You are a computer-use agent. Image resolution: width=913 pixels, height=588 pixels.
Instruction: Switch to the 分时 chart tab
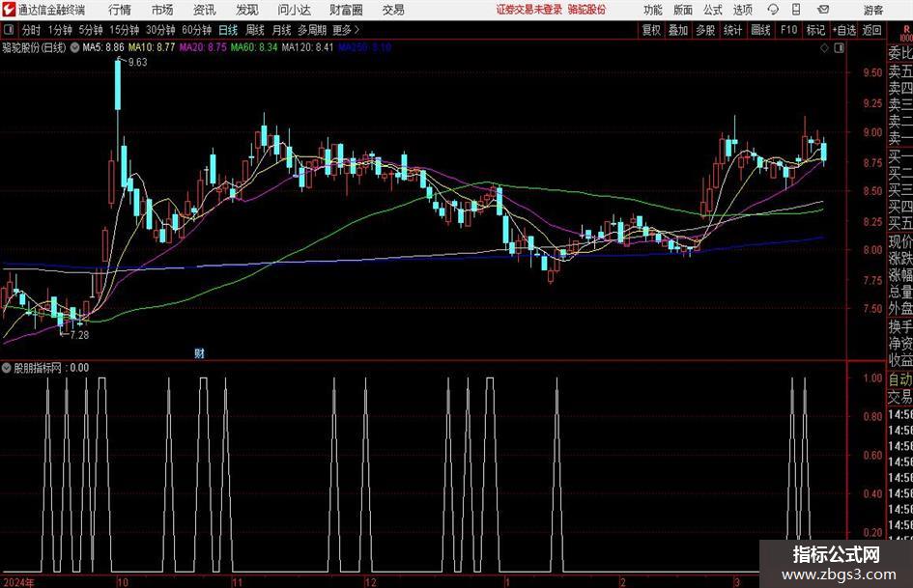32,30
